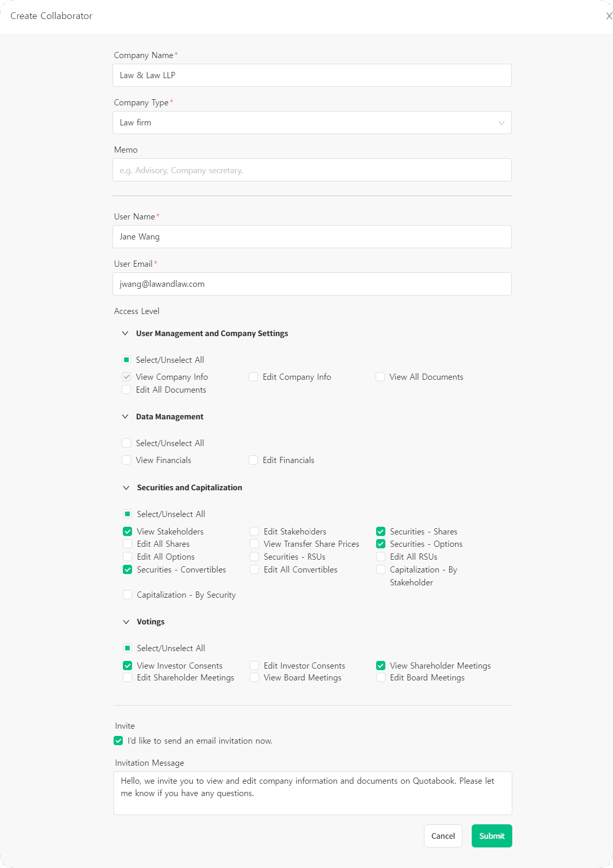The height and width of the screenshot is (868, 613).
Task: Check the Edit Financials permission
Action: point(253,459)
